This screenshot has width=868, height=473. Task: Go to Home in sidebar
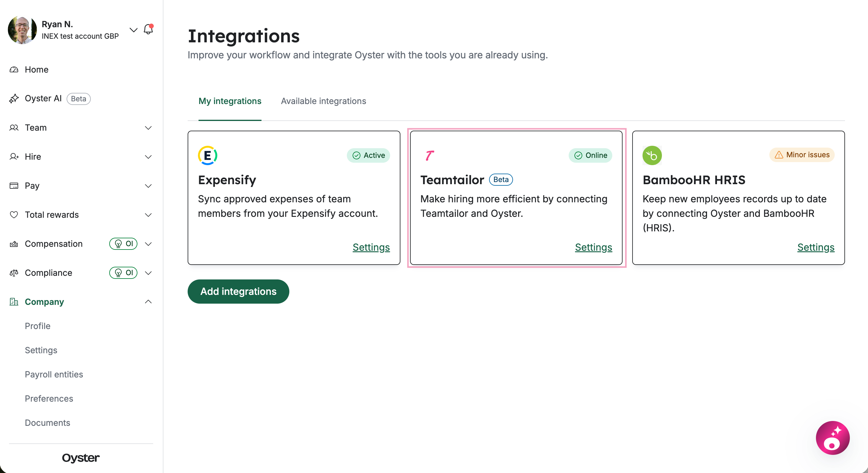click(x=37, y=70)
